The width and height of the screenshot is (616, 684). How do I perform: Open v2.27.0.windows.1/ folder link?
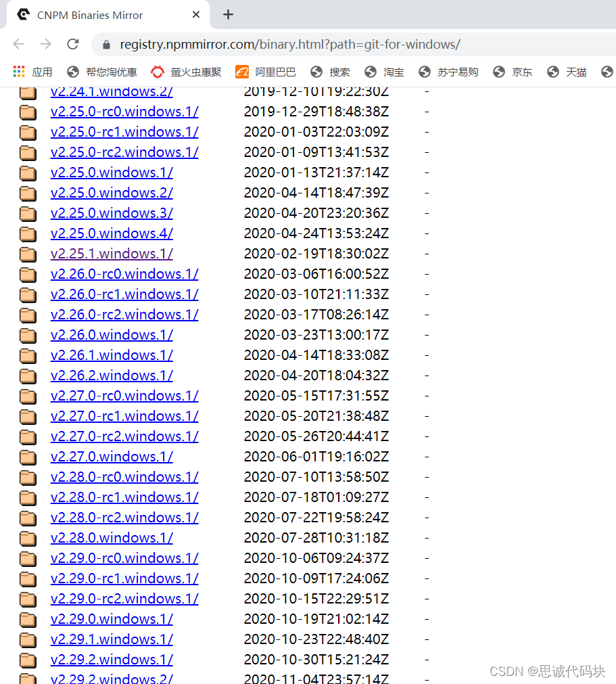pyautogui.click(x=112, y=456)
